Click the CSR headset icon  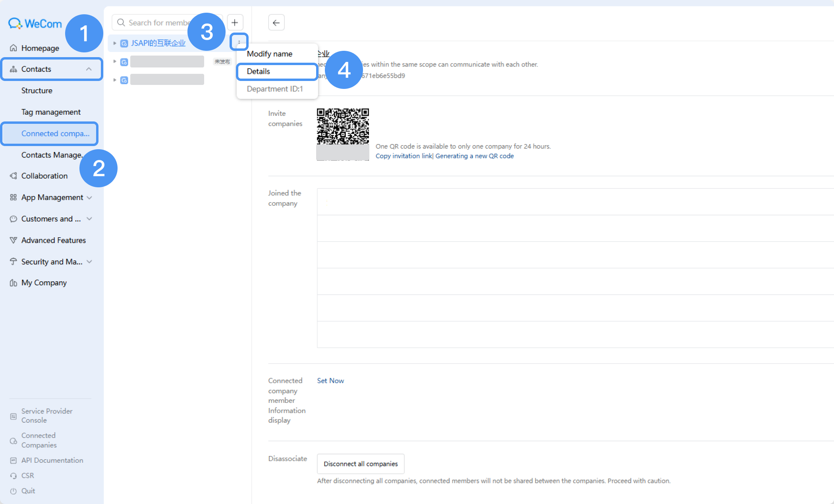(14, 476)
